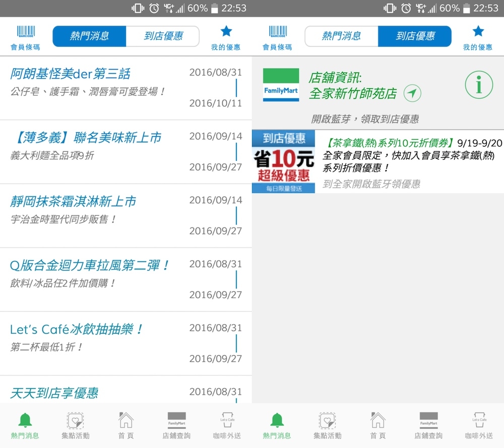Tap subtitle 第二杯最低1折
The width and height of the screenshot is (504, 448).
46,347
